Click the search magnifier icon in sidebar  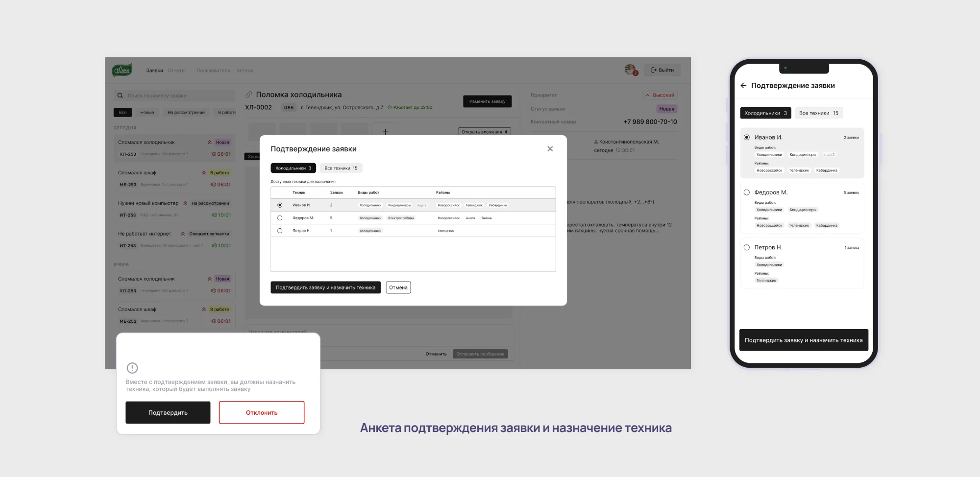[x=120, y=95]
